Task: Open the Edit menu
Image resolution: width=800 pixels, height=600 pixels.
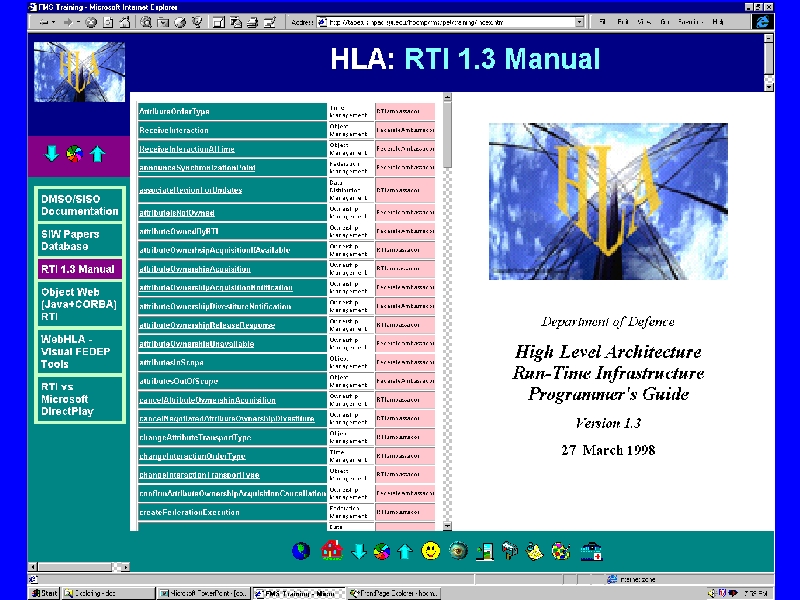Action: click(622, 22)
